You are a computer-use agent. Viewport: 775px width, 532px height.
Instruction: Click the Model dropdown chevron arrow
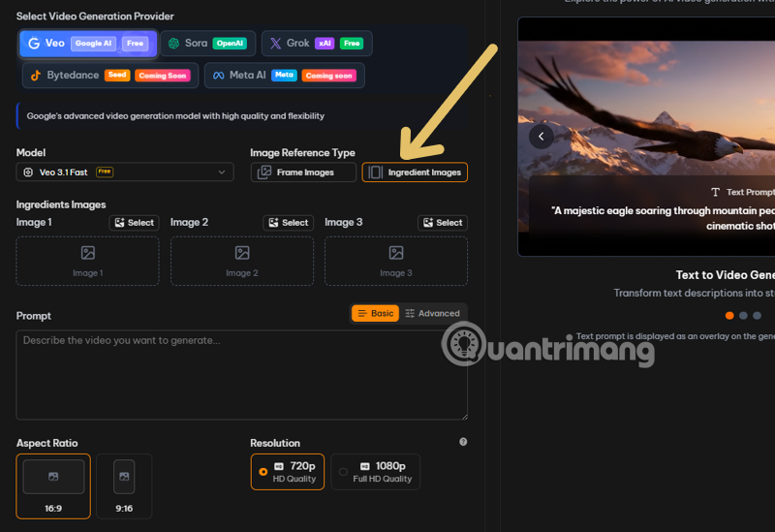222,172
